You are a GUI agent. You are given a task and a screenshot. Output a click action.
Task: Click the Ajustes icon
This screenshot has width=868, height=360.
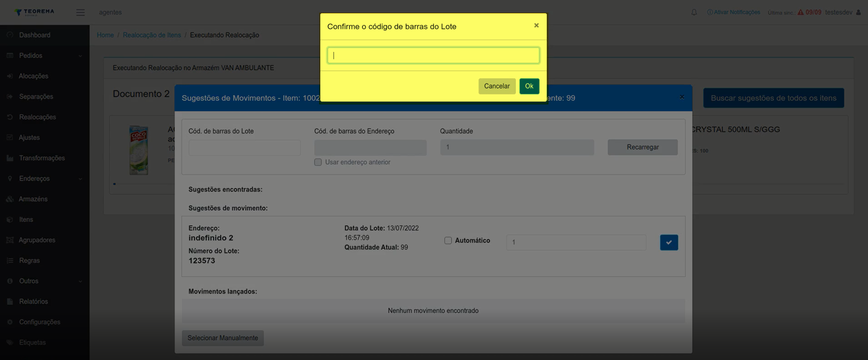pos(10,137)
